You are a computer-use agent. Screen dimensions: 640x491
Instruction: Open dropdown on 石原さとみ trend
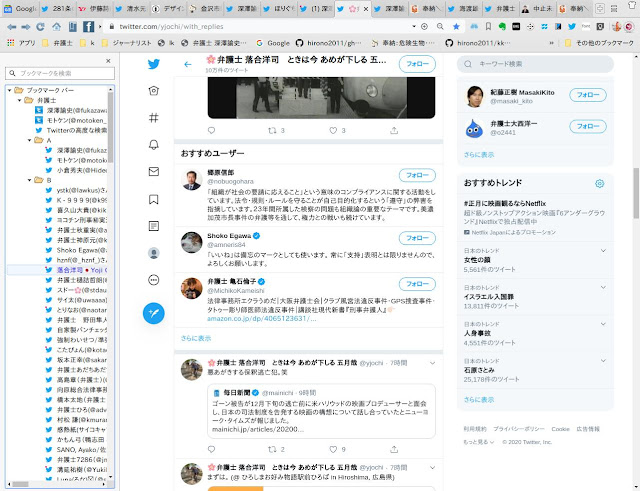click(603, 361)
